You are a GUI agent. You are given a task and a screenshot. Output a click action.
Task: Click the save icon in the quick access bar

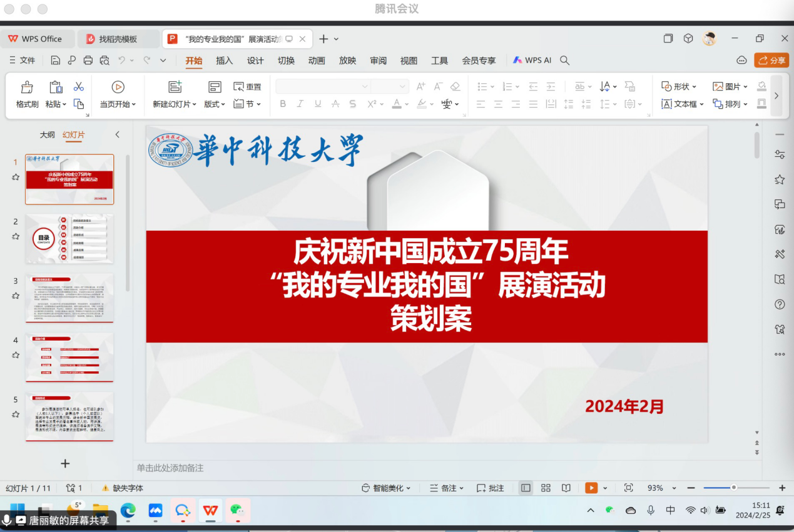tap(56, 61)
